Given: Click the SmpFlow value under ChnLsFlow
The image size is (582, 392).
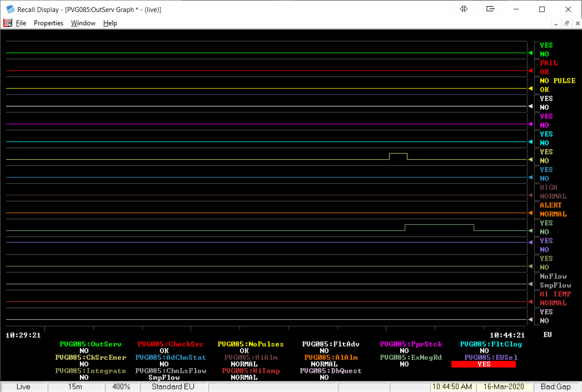Looking at the screenshot, I should 164,377.
